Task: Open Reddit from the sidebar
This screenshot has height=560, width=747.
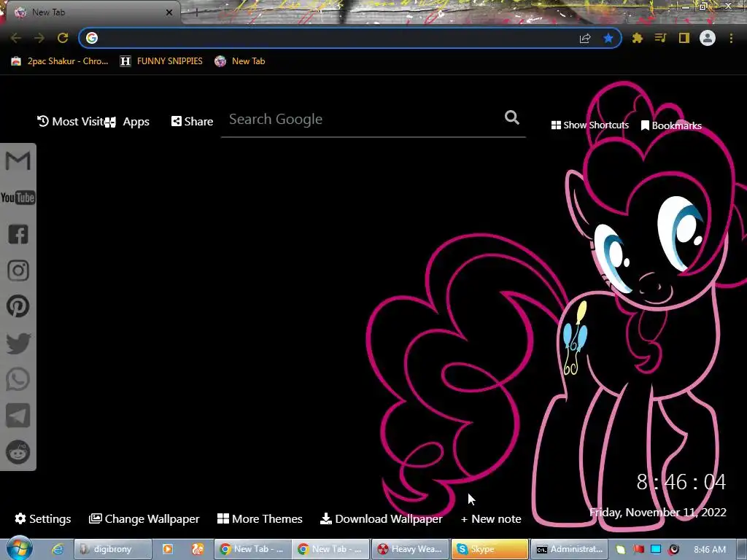Action: pos(18,452)
